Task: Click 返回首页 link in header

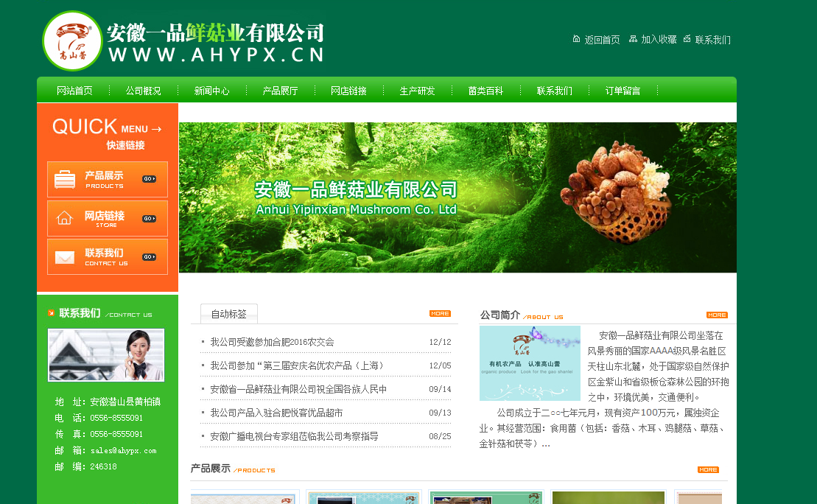Action: coord(603,40)
